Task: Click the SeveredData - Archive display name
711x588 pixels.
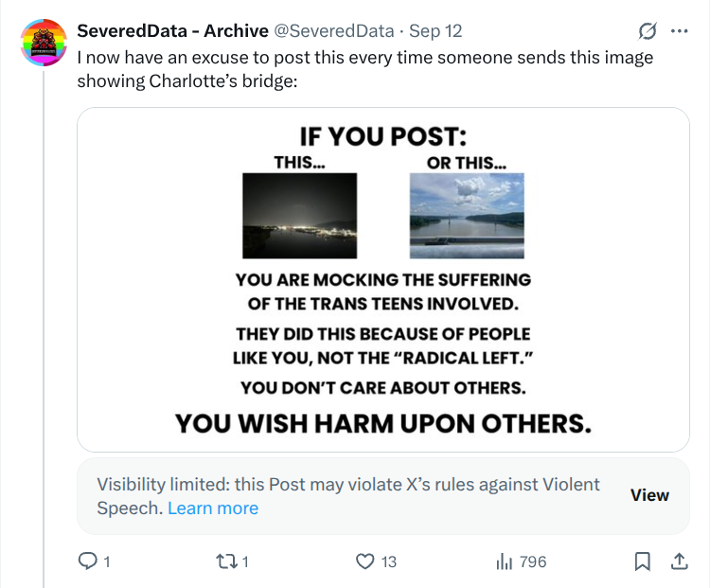Action: coord(172,31)
